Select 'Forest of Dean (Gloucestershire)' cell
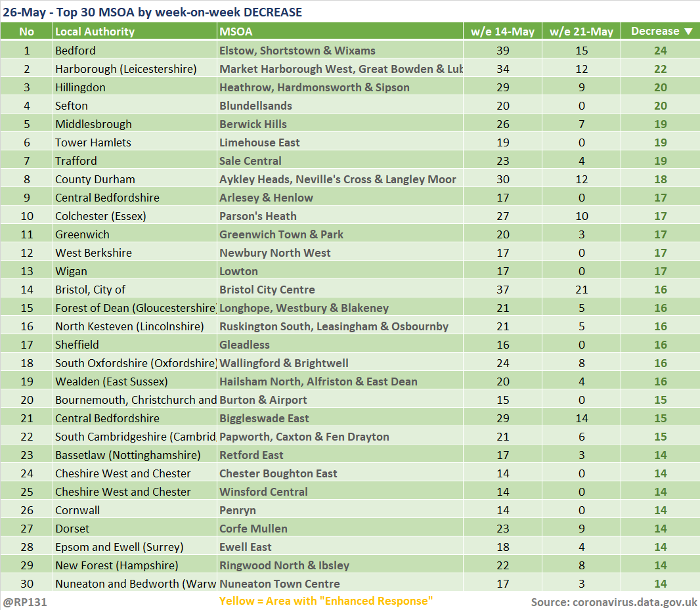The image size is (700, 610). [135, 308]
